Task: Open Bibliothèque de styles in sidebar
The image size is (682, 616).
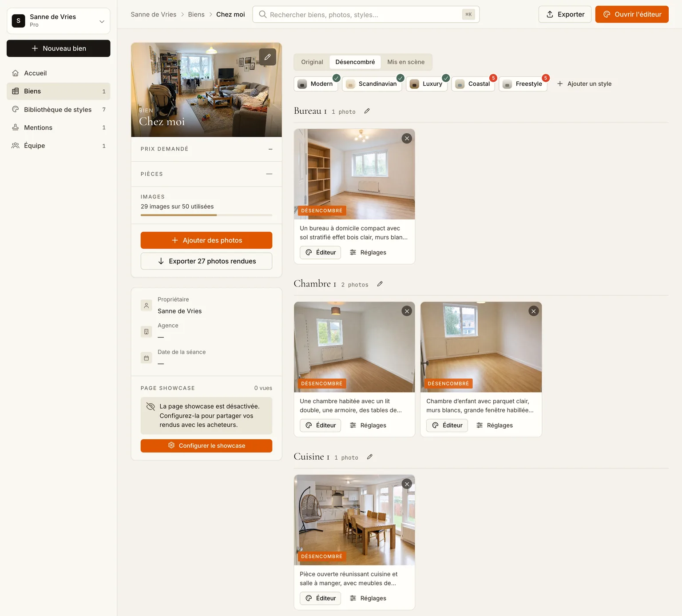Action: click(59, 109)
